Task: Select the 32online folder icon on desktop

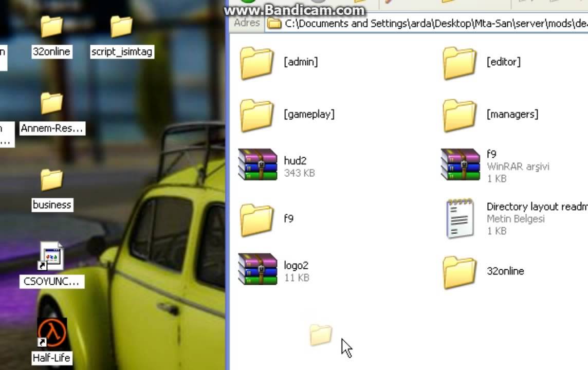Action: pos(51,27)
